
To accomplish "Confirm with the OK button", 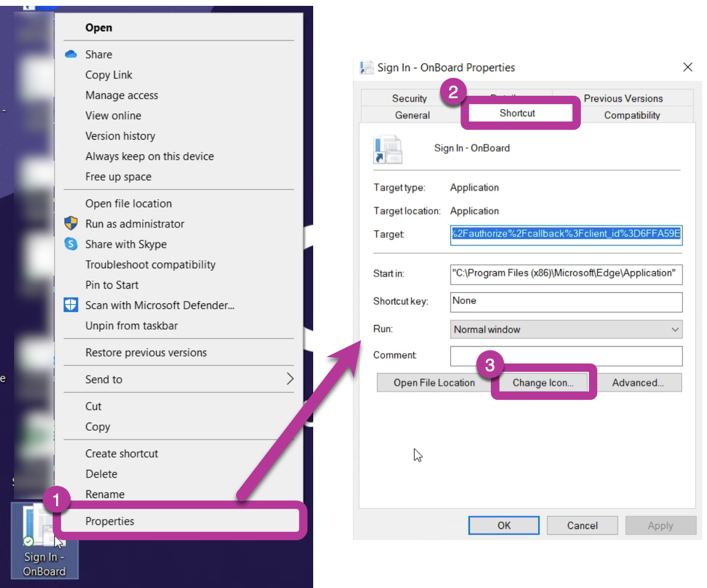I will tap(504, 525).
